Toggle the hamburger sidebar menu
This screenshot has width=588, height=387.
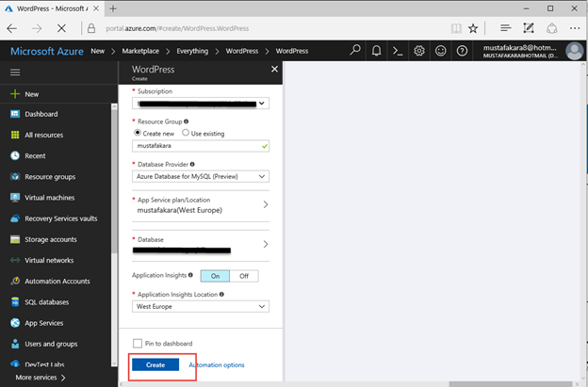click(x=15, y=72)
